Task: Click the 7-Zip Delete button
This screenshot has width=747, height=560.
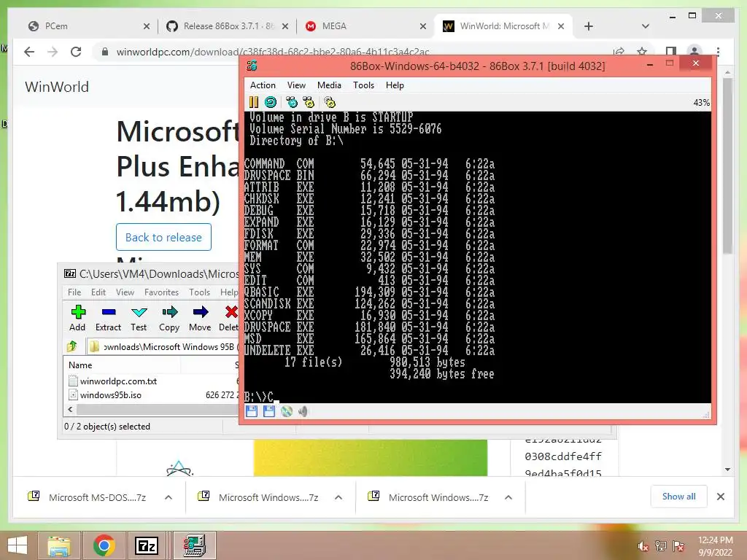Action: (x=229, y=318)
